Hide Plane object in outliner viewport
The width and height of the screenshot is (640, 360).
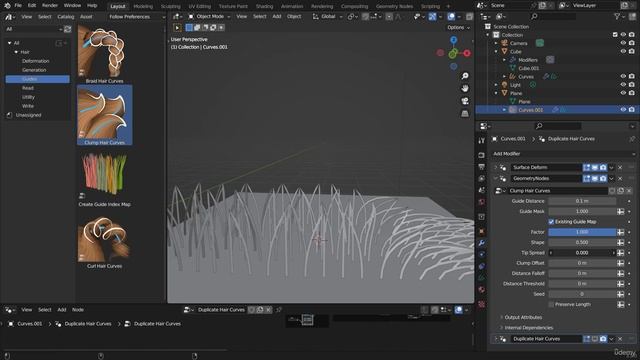click(x=623, y=93)
